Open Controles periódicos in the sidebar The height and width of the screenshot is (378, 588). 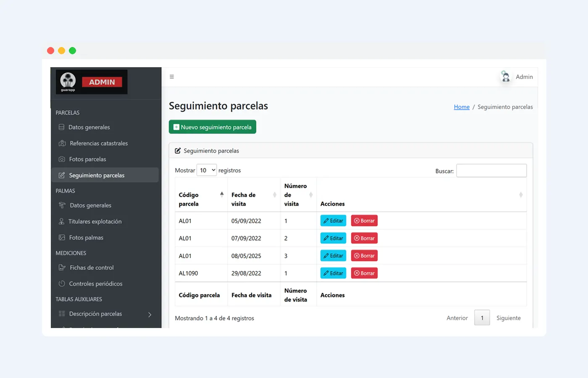pyautogui.click(x=96, y=284)
